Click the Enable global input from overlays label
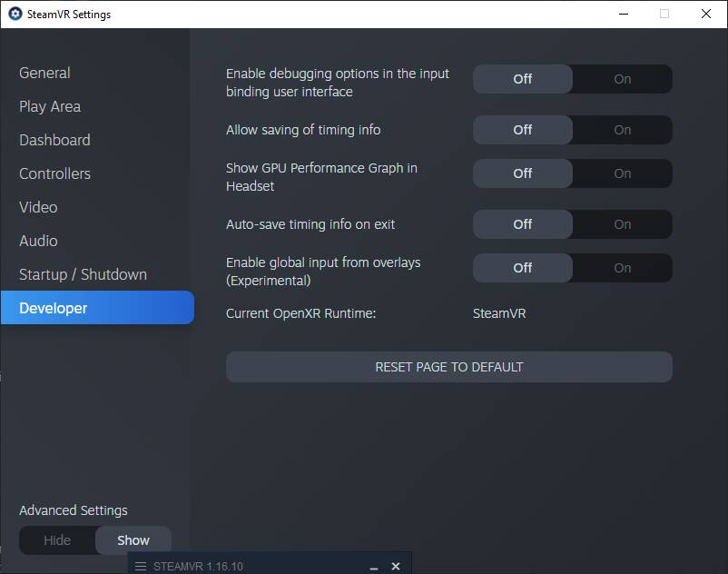 pyautogui.click(x=323, y=272)
